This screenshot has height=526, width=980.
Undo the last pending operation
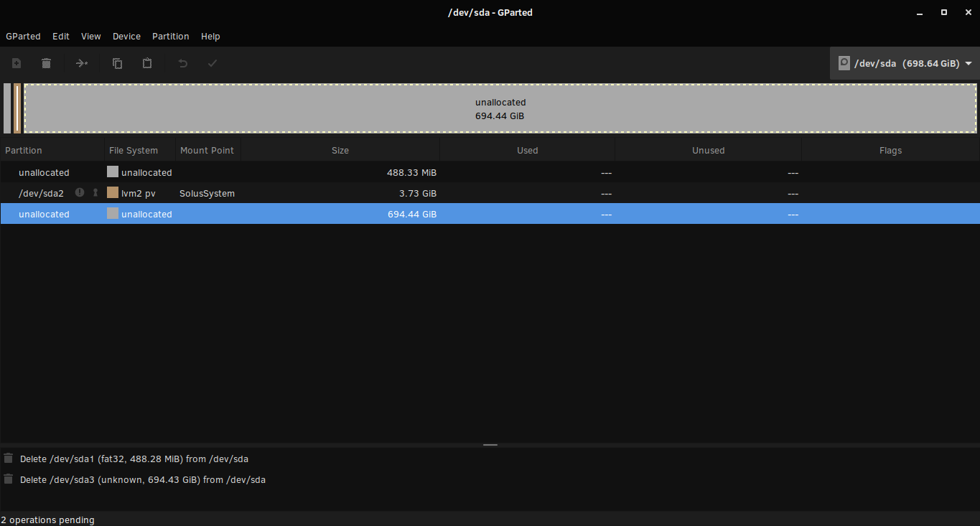click(x=183, y=63)
